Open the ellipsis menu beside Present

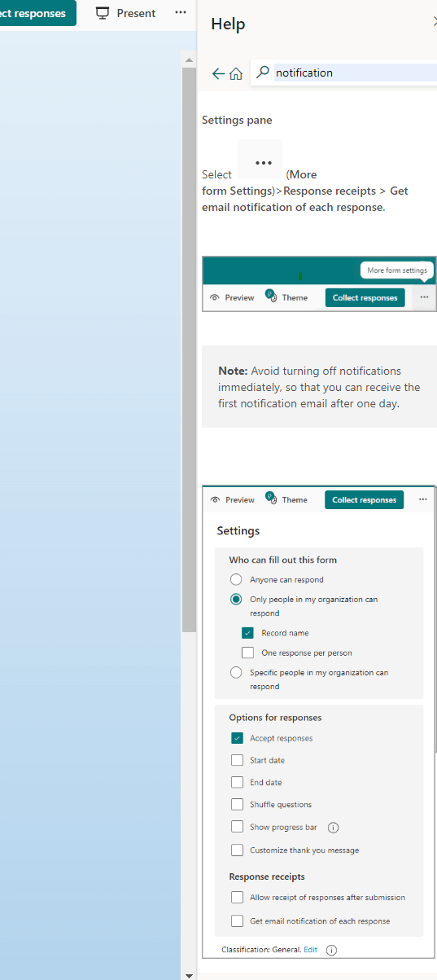181,13
